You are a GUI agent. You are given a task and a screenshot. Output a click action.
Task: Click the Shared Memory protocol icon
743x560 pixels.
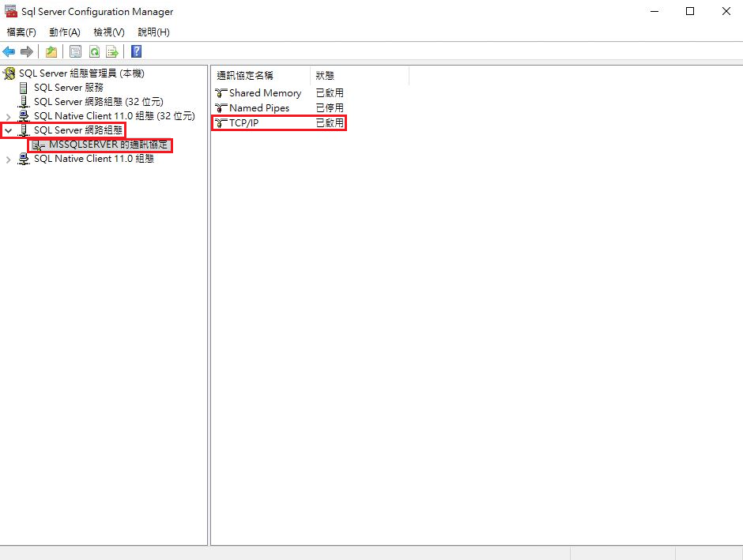(221, 93)
